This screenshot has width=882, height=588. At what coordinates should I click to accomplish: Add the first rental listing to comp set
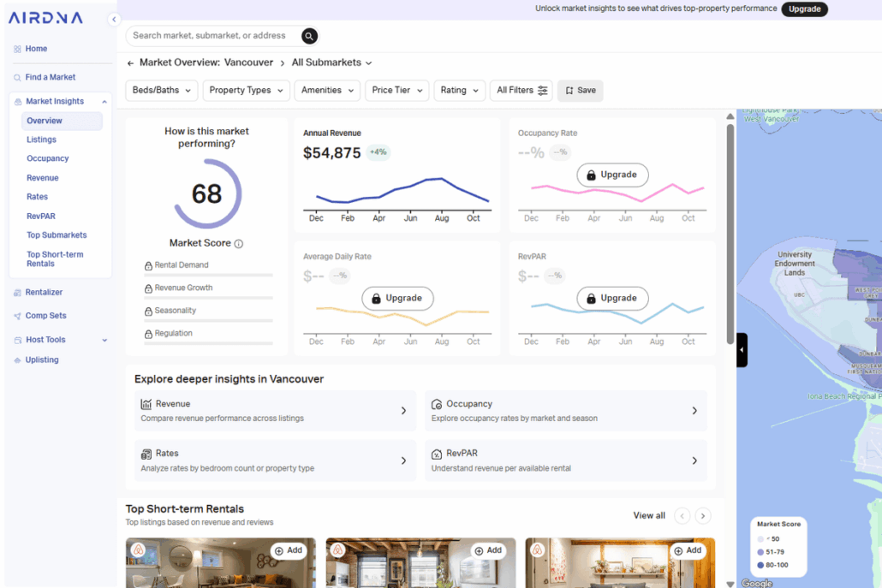pos(289,550)
